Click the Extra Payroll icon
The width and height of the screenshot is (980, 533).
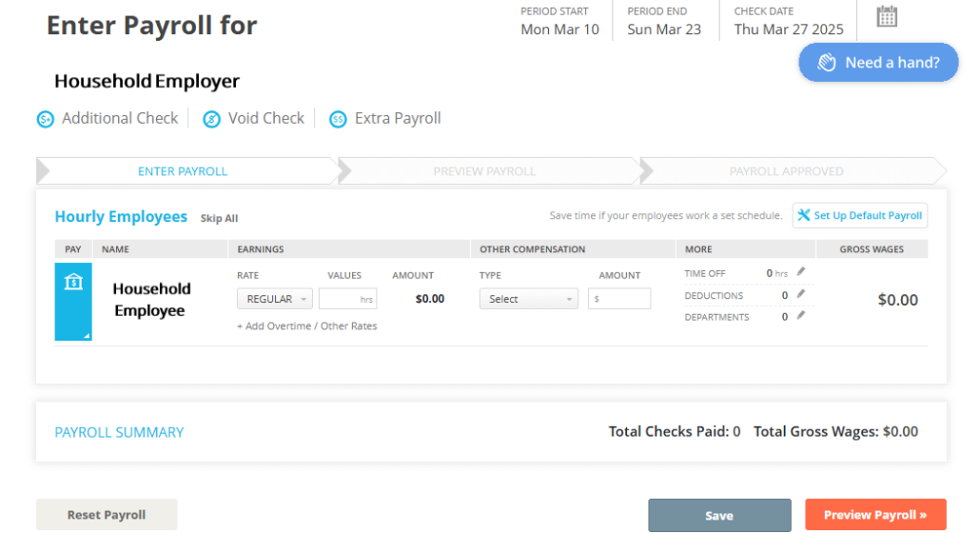coord(338,119)
